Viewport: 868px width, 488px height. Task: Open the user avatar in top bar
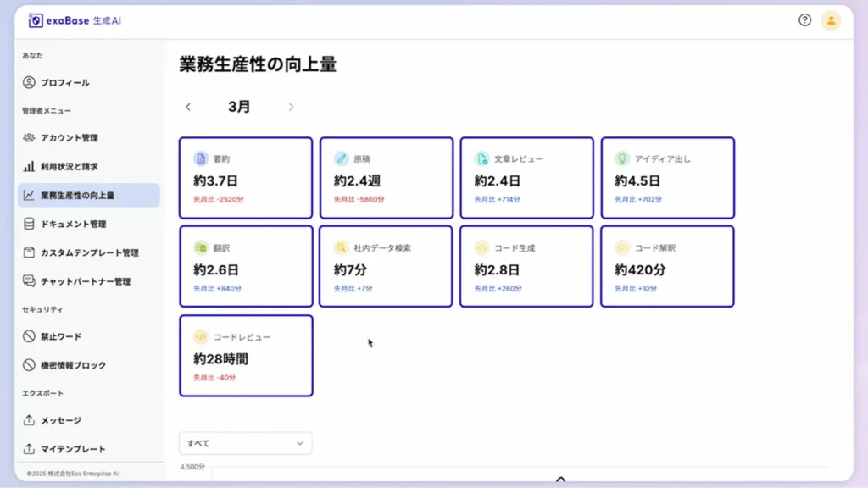(832, 20)
